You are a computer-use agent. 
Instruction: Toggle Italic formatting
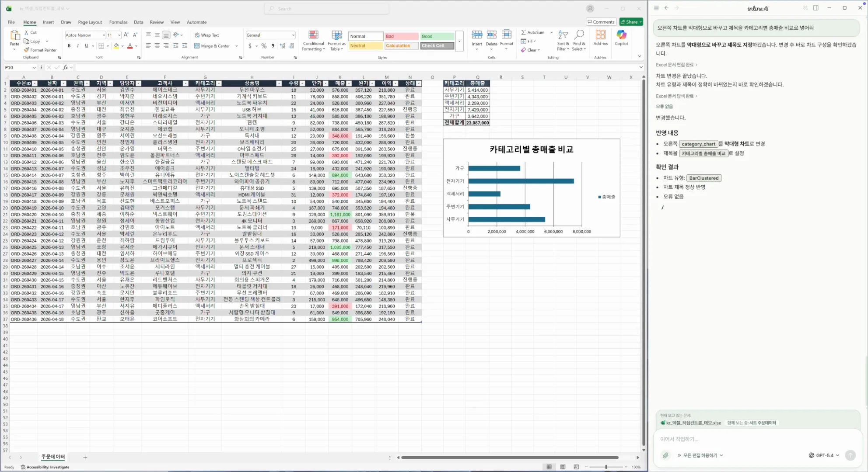pos(78,46)
